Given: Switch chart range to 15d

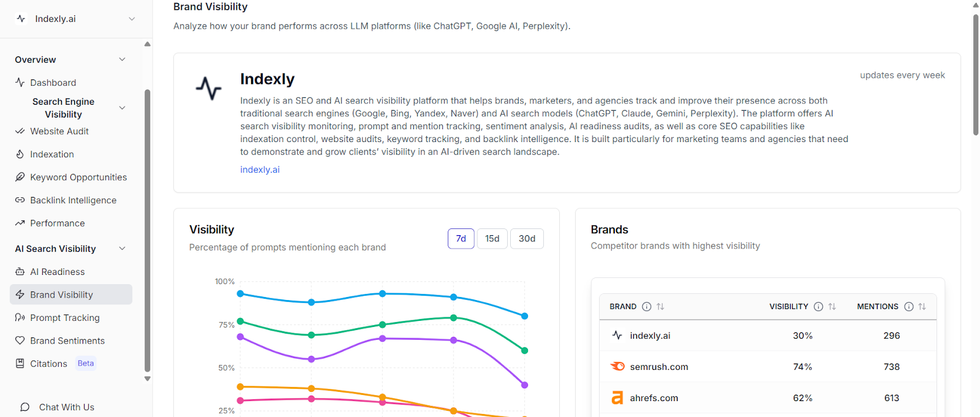Looking at the screenshot, I should click(x=492, y=239).
